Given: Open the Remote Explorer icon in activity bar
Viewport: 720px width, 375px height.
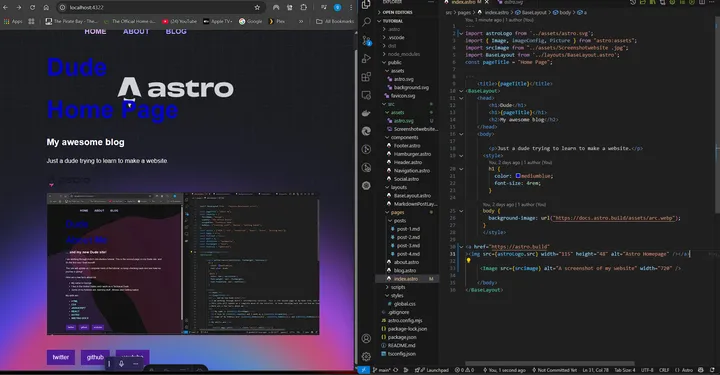Looking at the screenshot, I should (366, 95).
